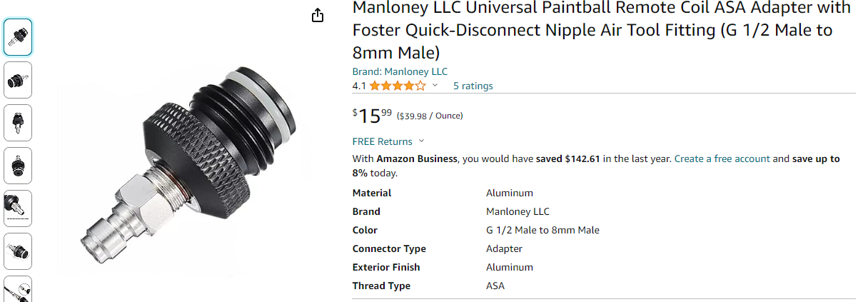Screen dimensions: 868x302
Task: Click the product title text
Action: click(x=601, y=31)
